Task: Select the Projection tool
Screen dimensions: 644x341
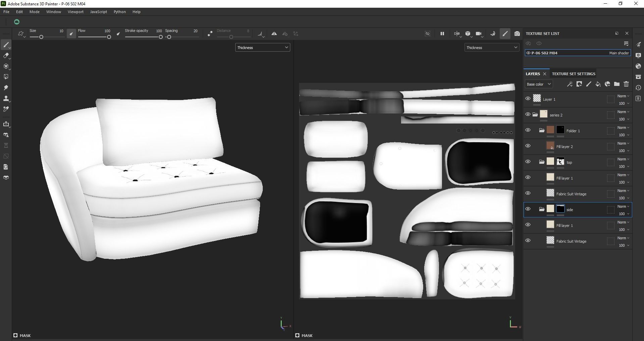Action: (6, 66)
